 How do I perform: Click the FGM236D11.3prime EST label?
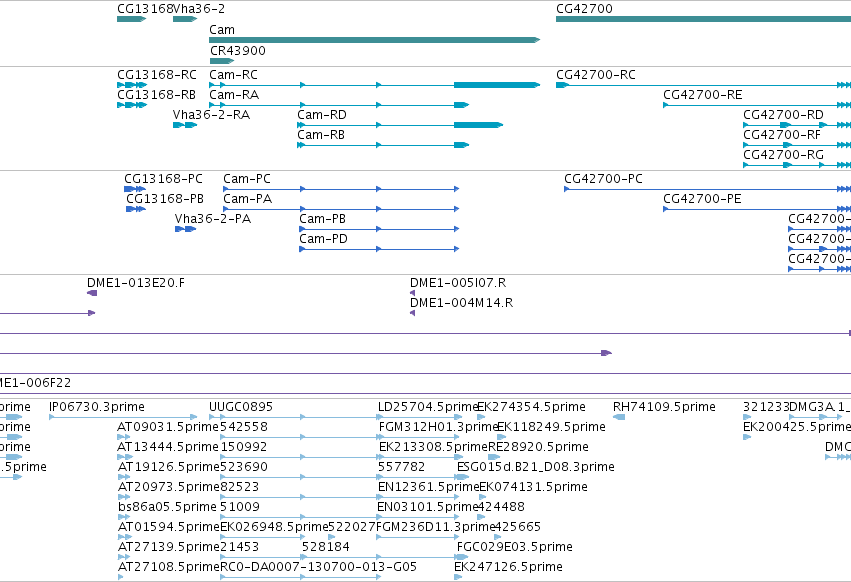click(x=435, y=527)
